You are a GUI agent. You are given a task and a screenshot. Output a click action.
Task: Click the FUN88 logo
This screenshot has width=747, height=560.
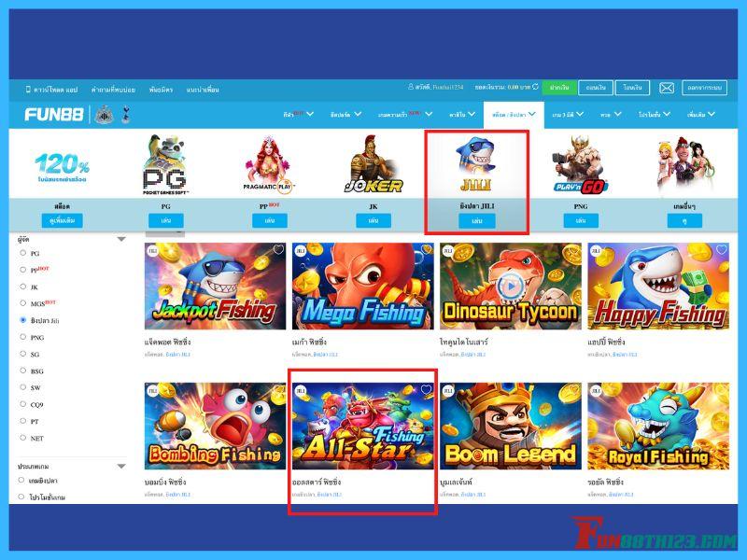pyautogui.click(x=54, y=115)
